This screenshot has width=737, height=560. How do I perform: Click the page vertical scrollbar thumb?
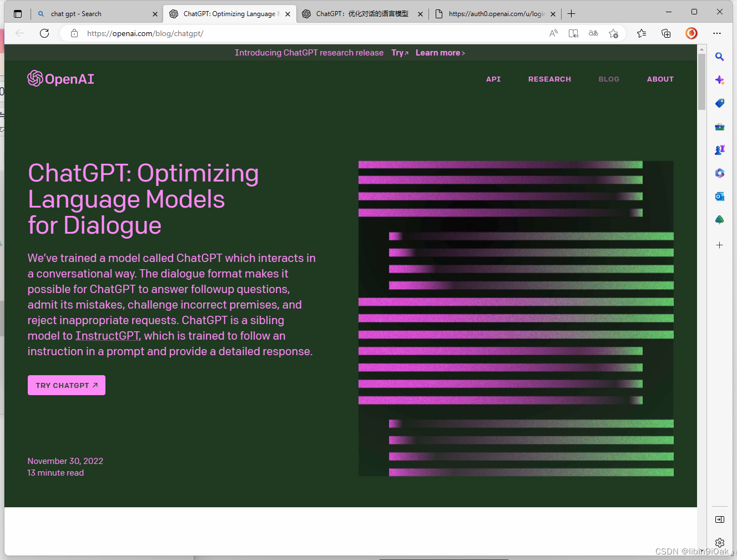point(702,82)
